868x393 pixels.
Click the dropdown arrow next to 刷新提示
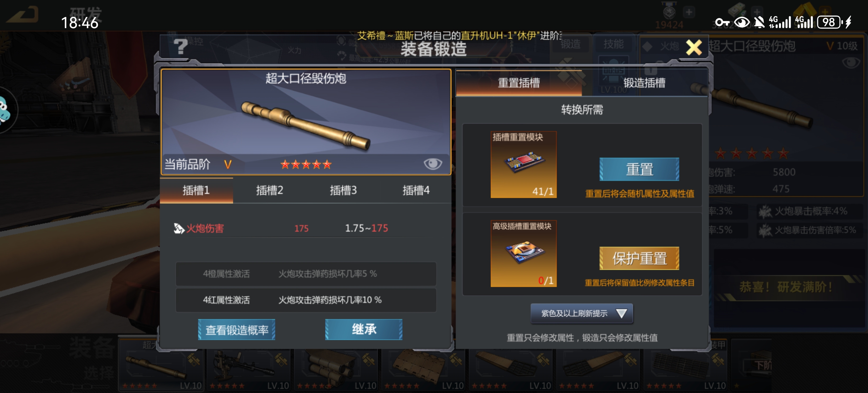click(x=621, y=313)
